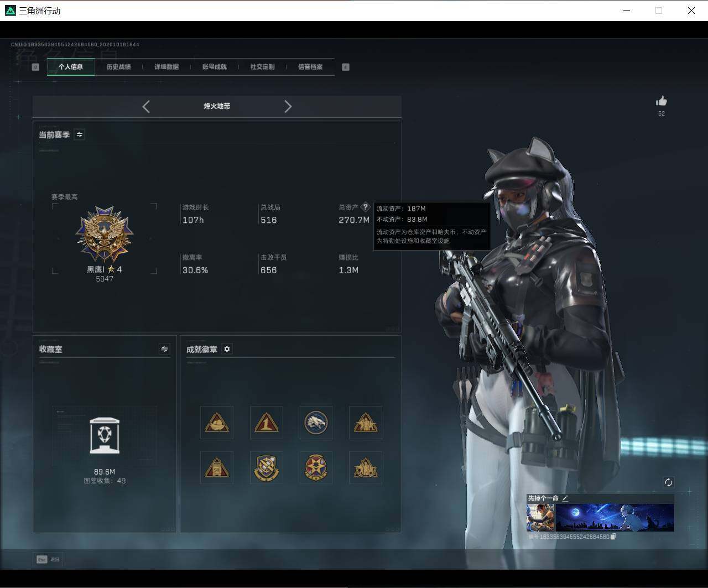Screen dimensions: 708x588
Task: Click the E key next tab icon
Action: (x=346, y=67)
